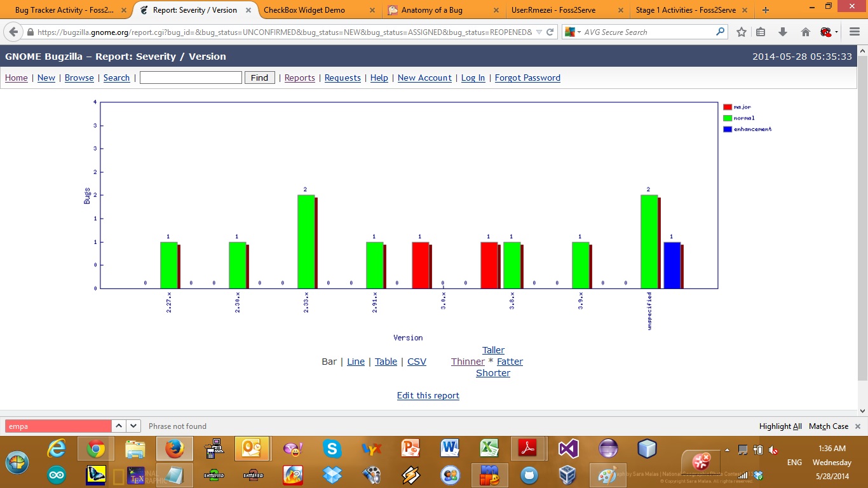The image size is (868, 488).
Task: Toggle Highlight All in the find bar
Action: tap(780, 426)
